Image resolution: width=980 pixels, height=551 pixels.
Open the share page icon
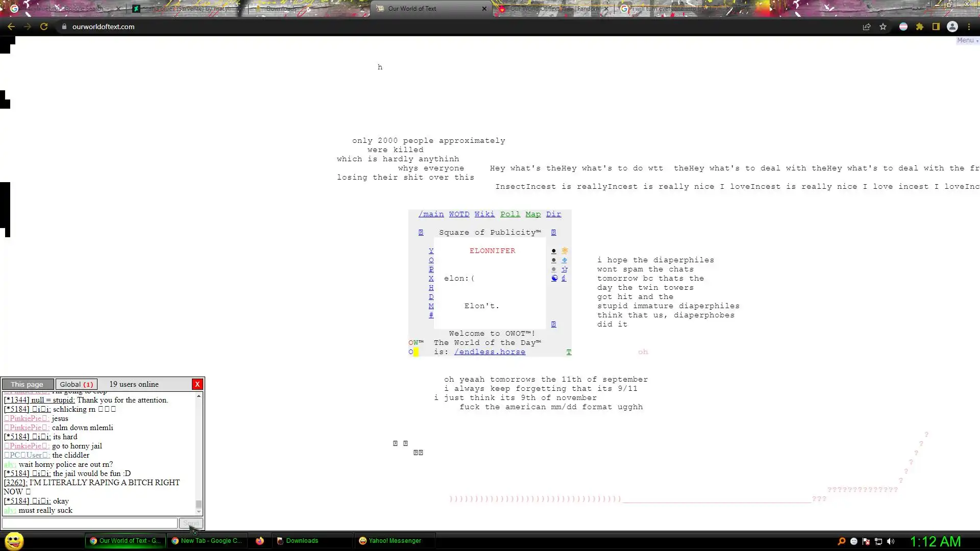867,27
